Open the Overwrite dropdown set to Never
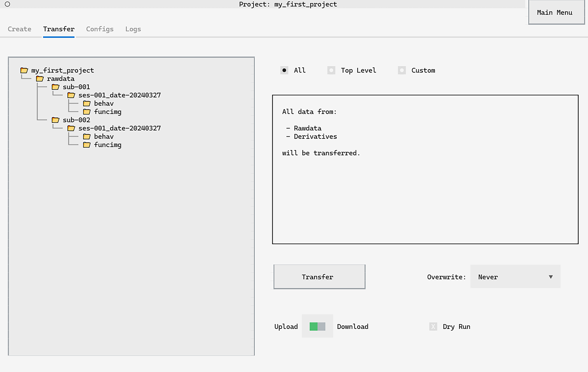Viewport: 588px width, 372px height. 515,277
